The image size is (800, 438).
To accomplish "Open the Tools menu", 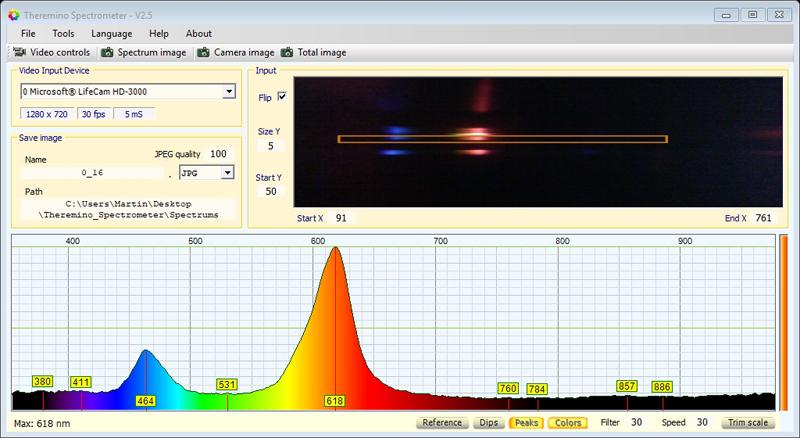I will click(x=63, y=33).
